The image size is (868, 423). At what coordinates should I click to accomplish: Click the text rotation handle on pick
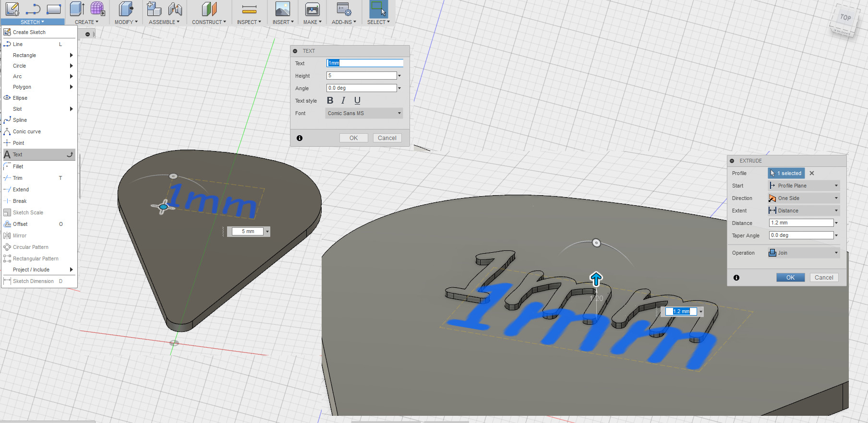click(173, 176)
